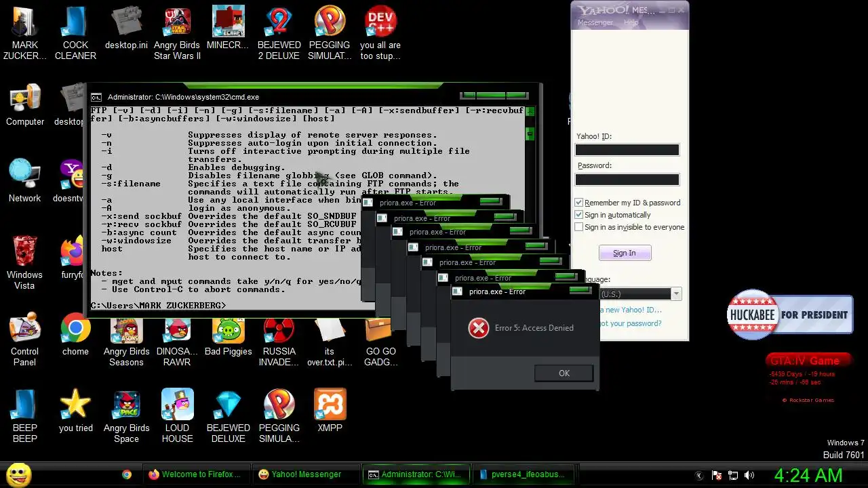This screenshot has width=868, height=488.
Task: Launch Angry Birds Space
Action: [126, 416]
